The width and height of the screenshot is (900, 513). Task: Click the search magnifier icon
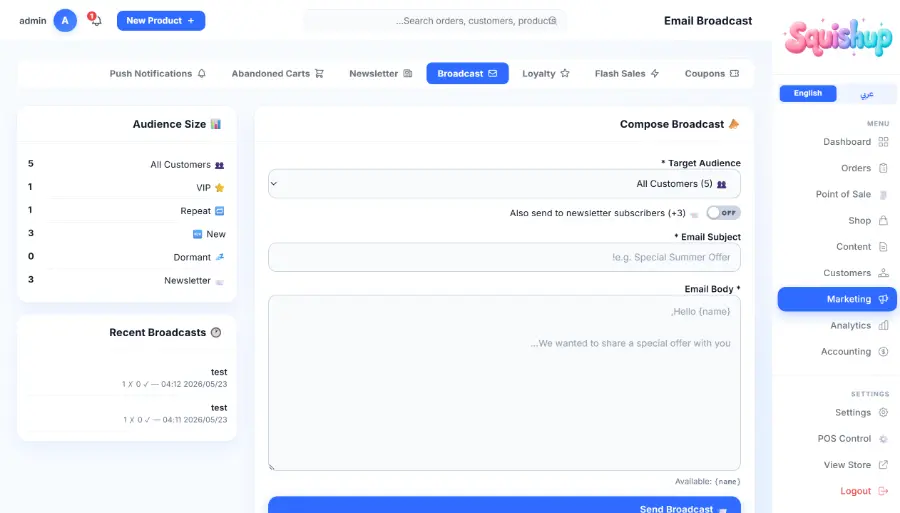[x=552, y=21]
